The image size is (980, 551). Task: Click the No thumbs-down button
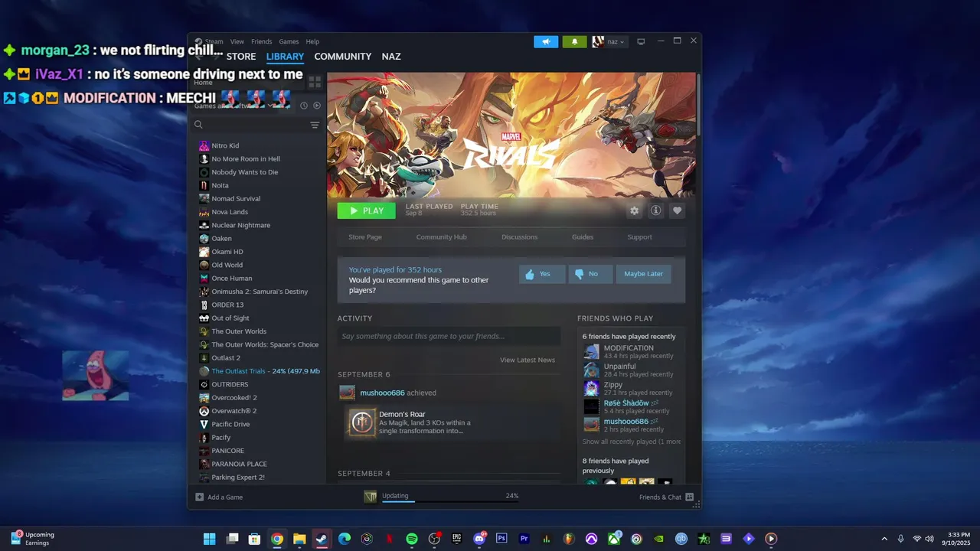click(x=590, y=274)
